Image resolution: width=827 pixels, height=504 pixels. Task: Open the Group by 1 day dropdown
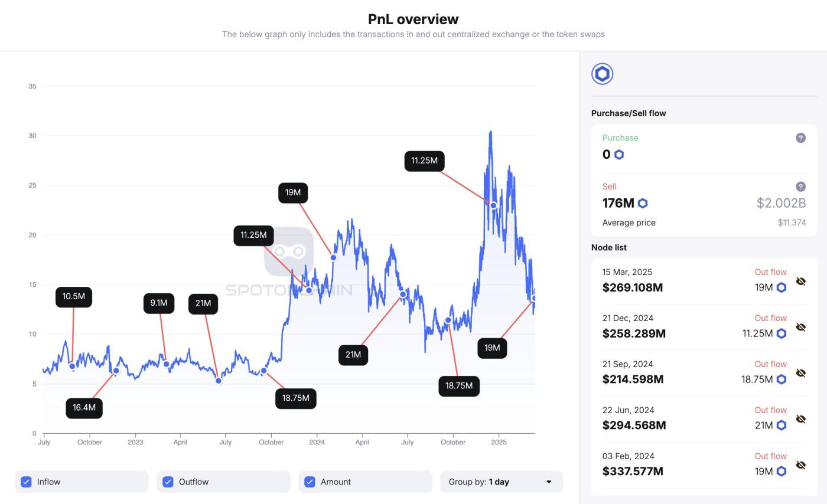pos(501,482)
